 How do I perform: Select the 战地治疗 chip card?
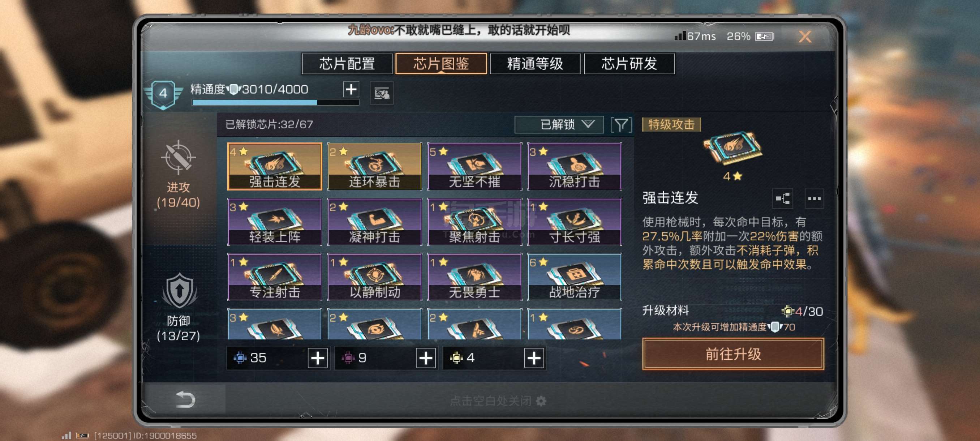(575, 277)
